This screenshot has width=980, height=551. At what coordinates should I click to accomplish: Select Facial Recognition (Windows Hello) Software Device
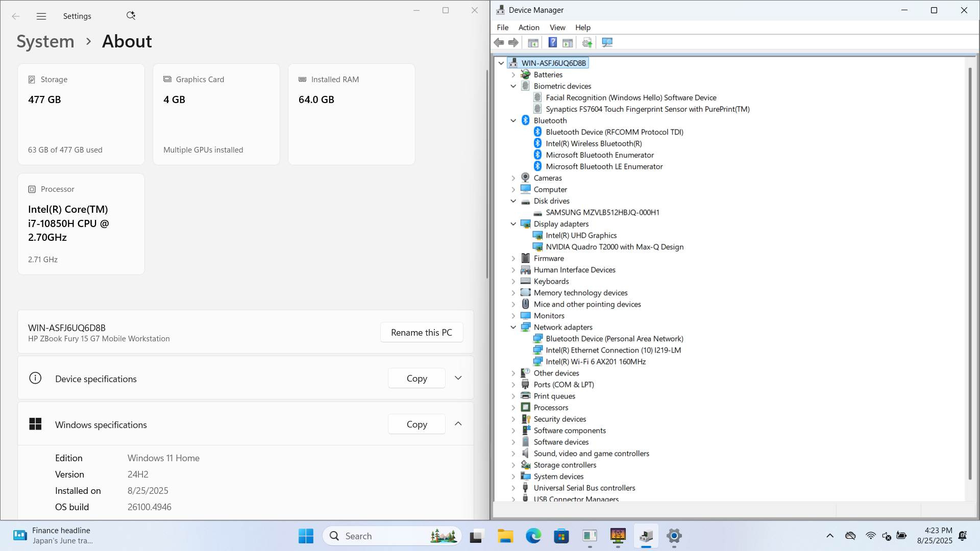[631, 98]
